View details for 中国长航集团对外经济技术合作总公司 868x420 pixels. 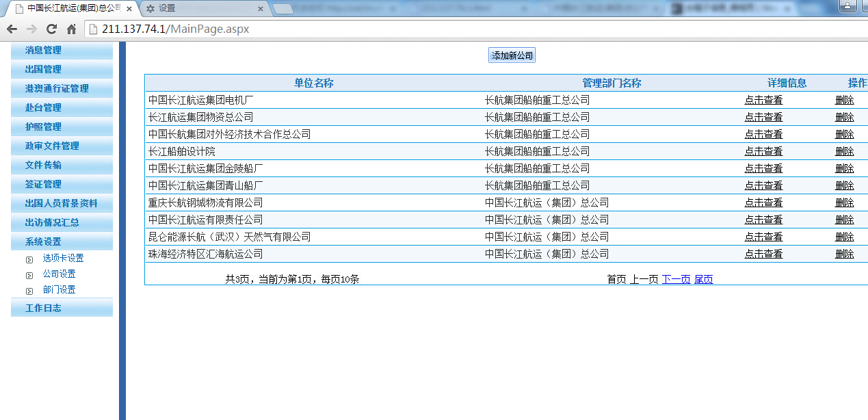click(x=763, y=134)
